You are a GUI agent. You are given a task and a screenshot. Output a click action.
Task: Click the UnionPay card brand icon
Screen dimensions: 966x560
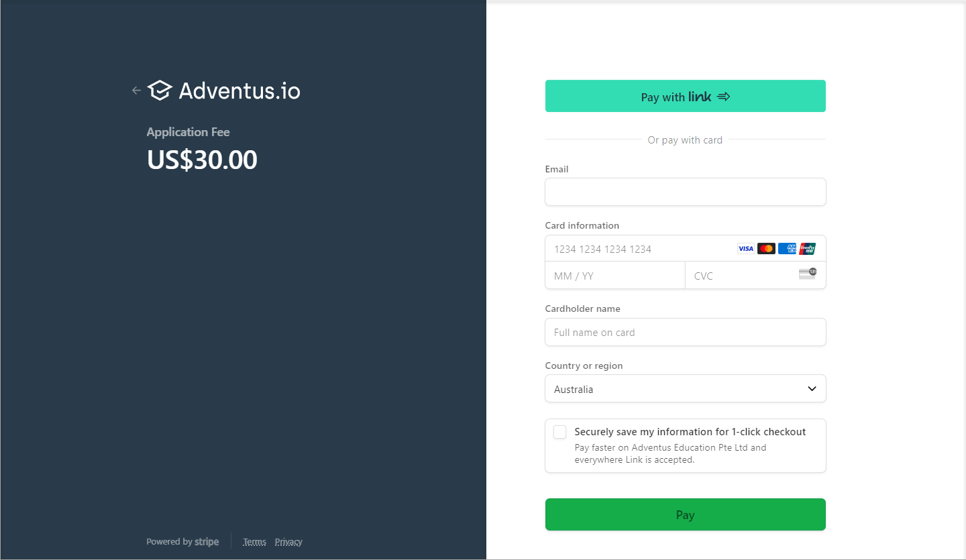[x=806, y=248]
